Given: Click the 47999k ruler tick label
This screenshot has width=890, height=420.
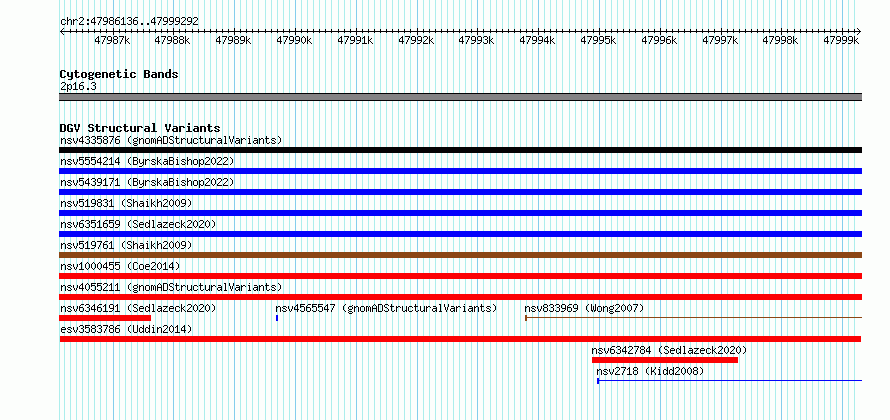Looking at the screenshot, I should (x=842, y=40).
